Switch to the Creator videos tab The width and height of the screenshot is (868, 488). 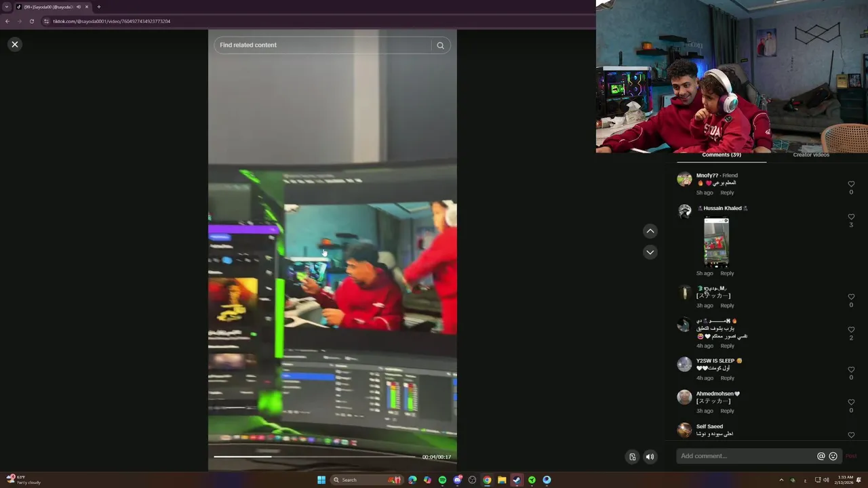(x=811, y=155)
